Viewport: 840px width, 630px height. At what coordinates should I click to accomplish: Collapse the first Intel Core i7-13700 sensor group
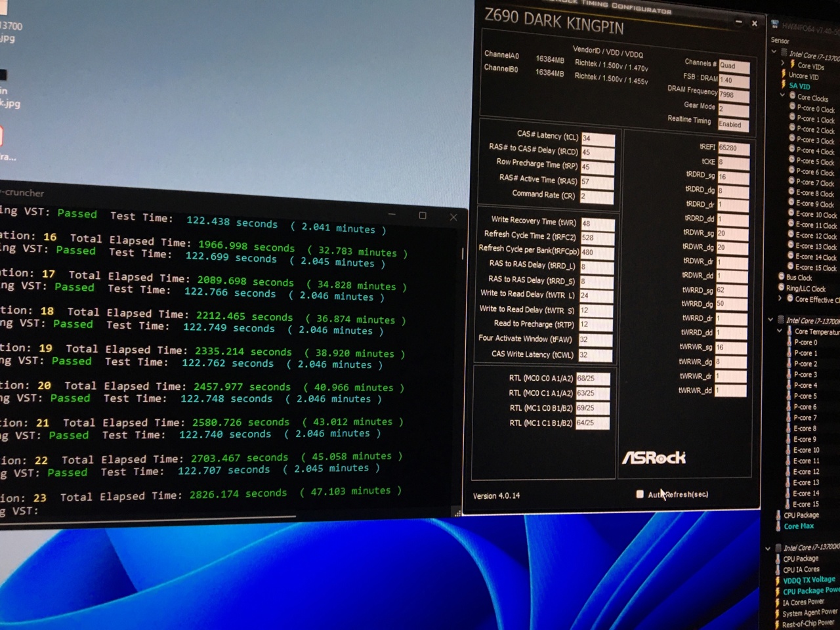click(x=774, y=52)
